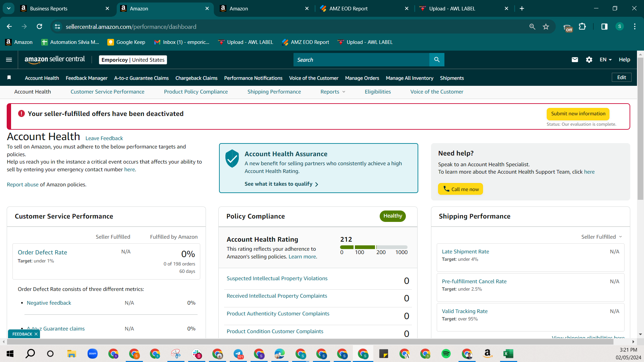644x362 pixels.
Task: Open Spotify from the taskbar
Action: coord(446,354)
